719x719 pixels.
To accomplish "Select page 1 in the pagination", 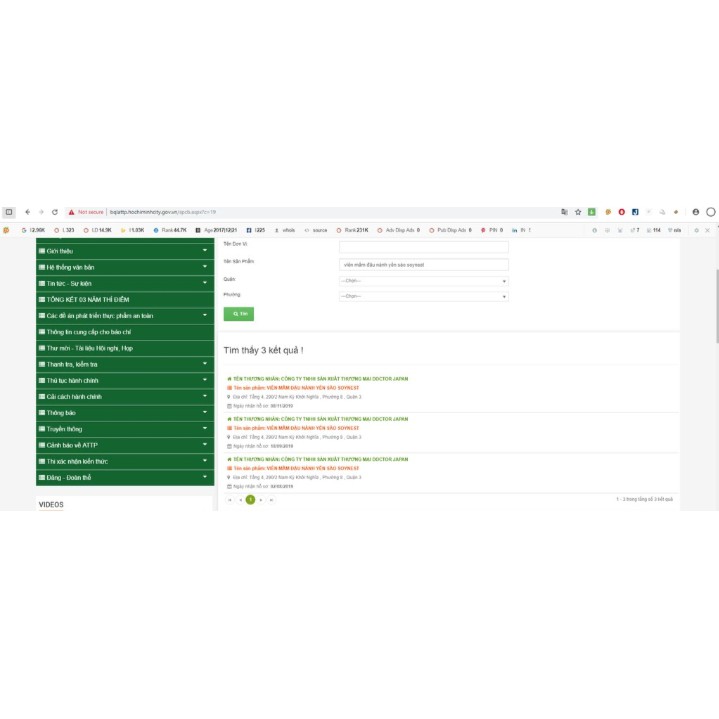I will tap(250, 499).
